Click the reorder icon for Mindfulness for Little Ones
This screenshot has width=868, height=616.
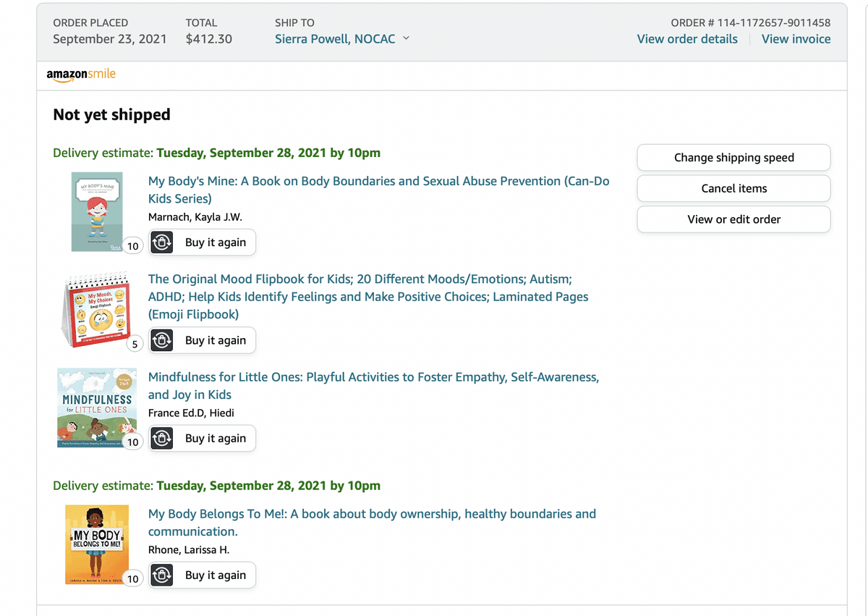coord(162,438)
